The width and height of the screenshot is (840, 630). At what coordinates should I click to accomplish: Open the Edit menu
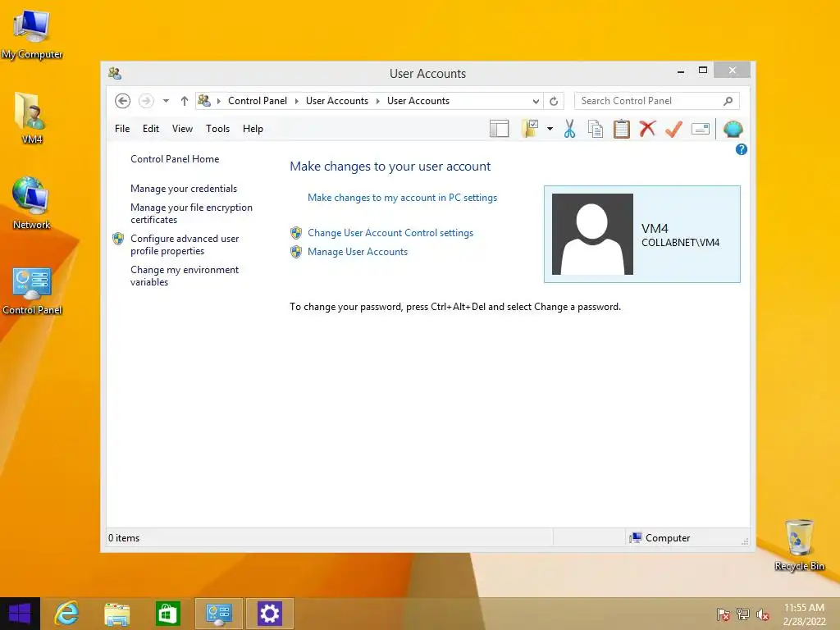pos(151,129)
